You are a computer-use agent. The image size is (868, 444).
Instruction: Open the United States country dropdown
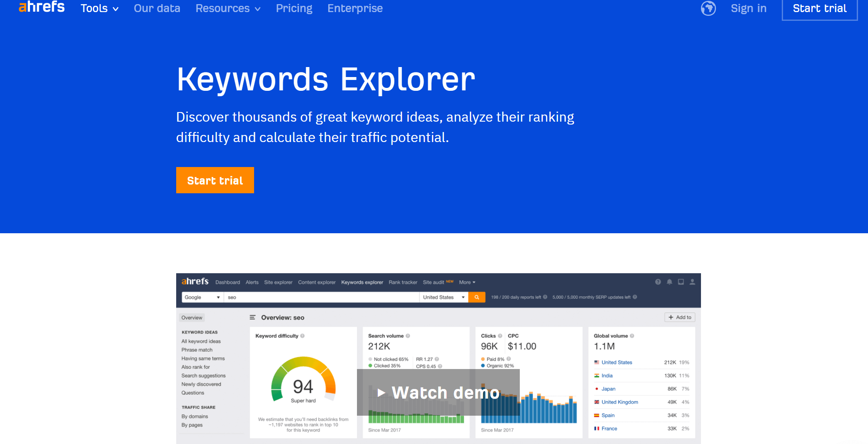click(443, 297)
